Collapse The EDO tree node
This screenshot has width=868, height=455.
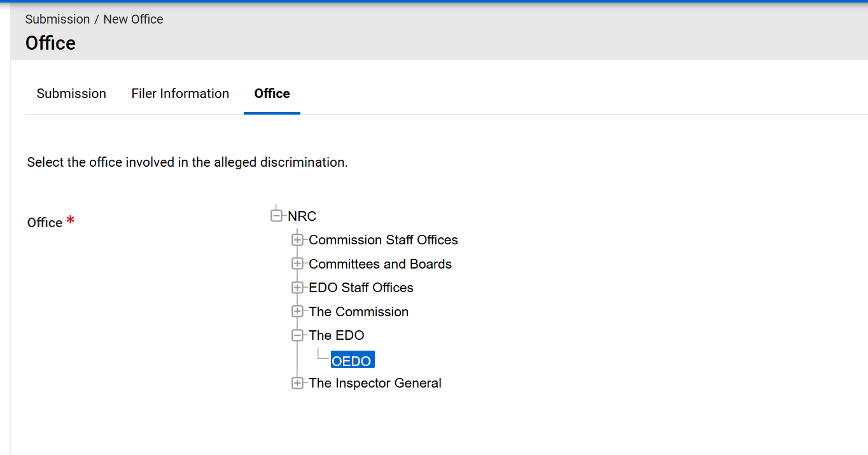[297, 335]
